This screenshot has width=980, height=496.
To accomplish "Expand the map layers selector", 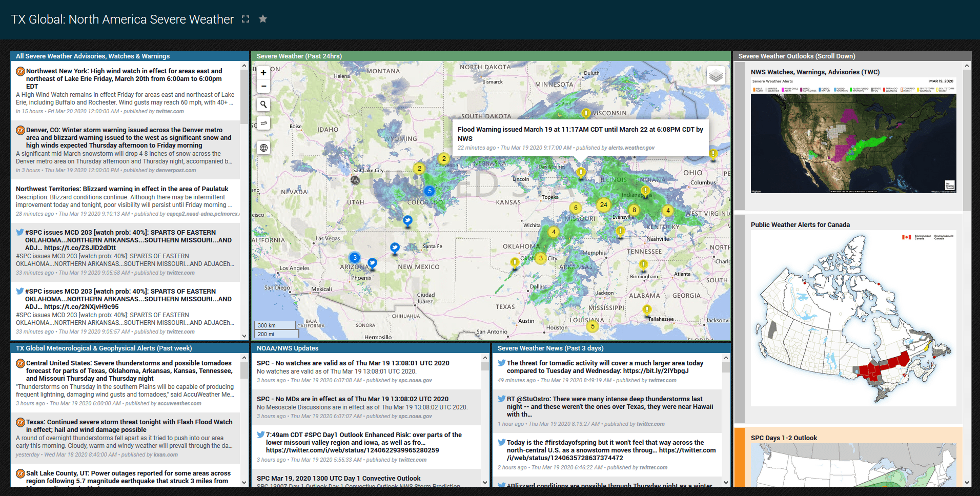I will (716, 76).
